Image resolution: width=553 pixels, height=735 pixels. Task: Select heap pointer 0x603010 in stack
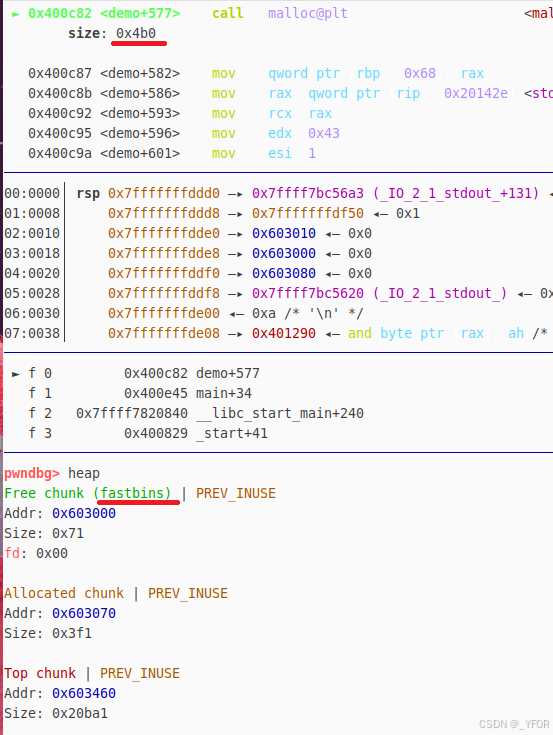284,233
